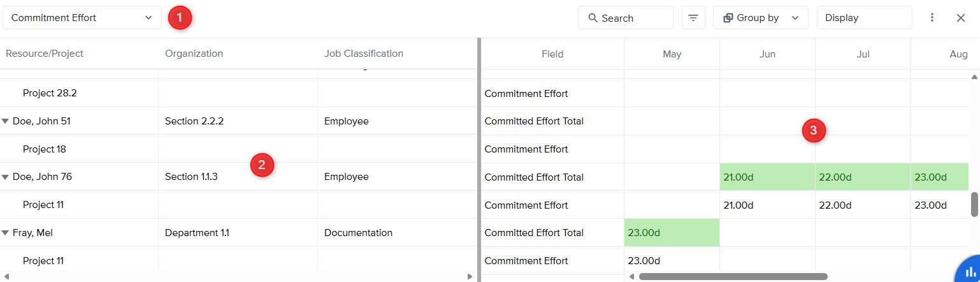Select the green 23.00d cell for Fray, Mel
The image size is (980, 282).
[x=672, y=233]
